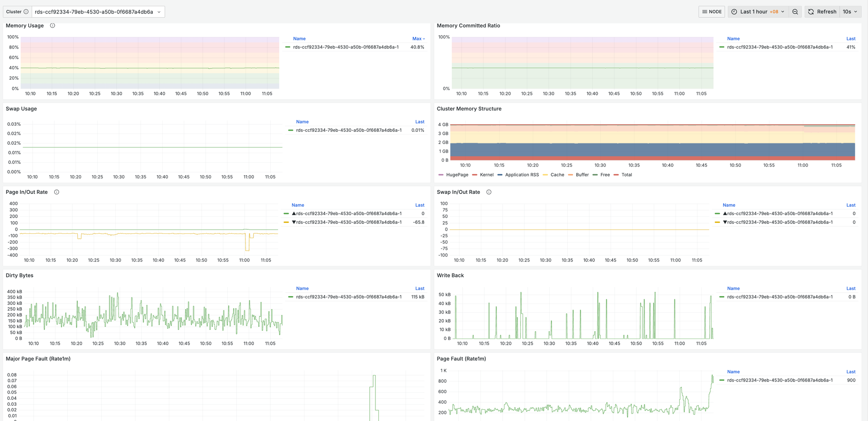Open the Cluster Memory Structure panel title menu
Viewport: 868px width, 421px height.
point(469,109)
